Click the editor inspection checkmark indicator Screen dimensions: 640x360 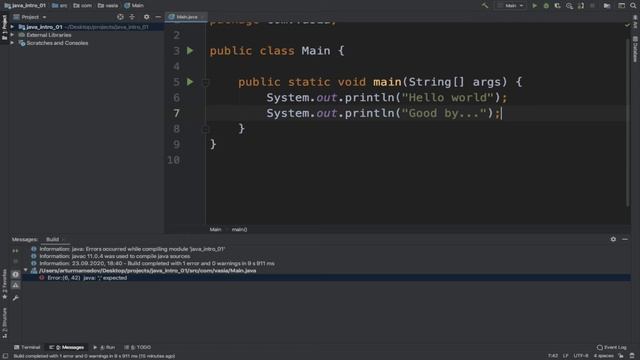coord(627,25)
